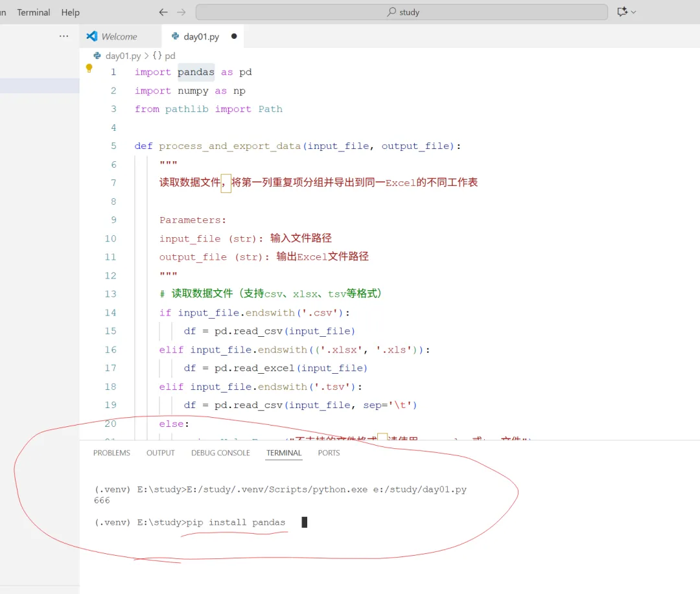Select the TERMINAL panel tab
Viewport: 700px width, 594px height.
pyautogui.click(x=284, y=453)
